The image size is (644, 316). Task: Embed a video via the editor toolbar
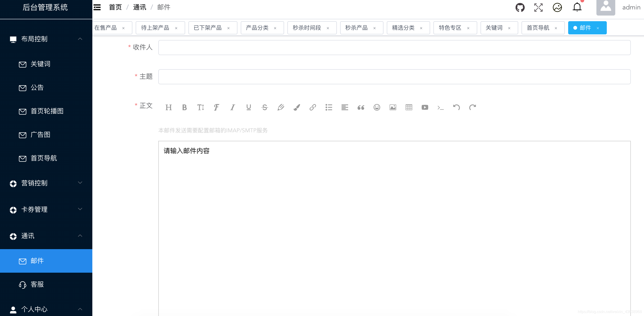[425, 107]
